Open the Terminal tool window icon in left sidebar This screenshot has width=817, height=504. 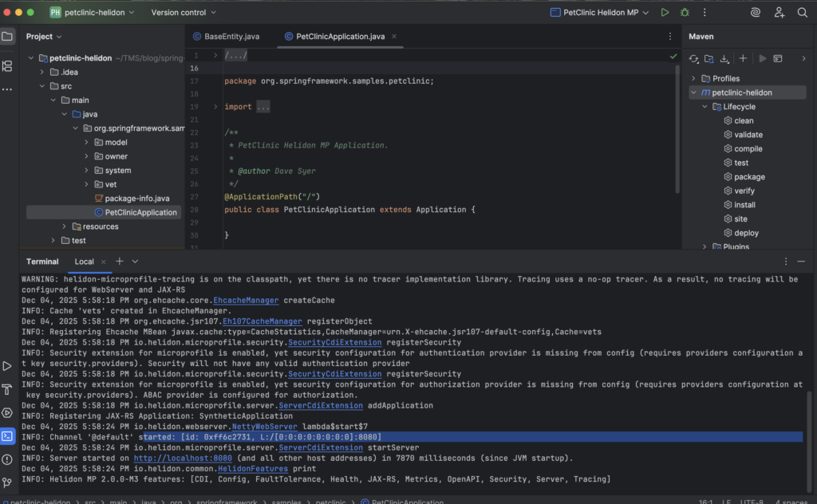(7, 436)
